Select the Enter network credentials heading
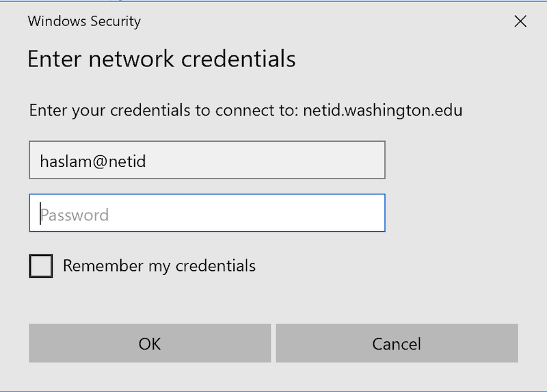This screenshot has height=392, width=547. 161,59
